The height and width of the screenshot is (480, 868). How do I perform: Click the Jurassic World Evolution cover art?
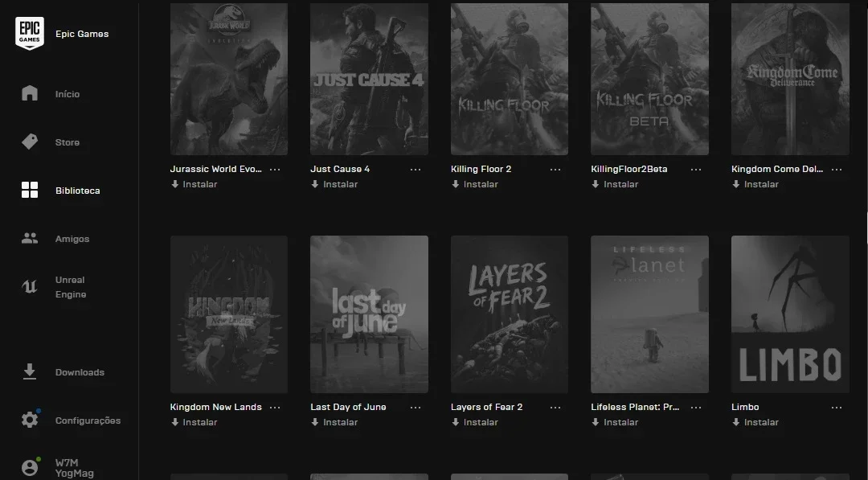228,79
